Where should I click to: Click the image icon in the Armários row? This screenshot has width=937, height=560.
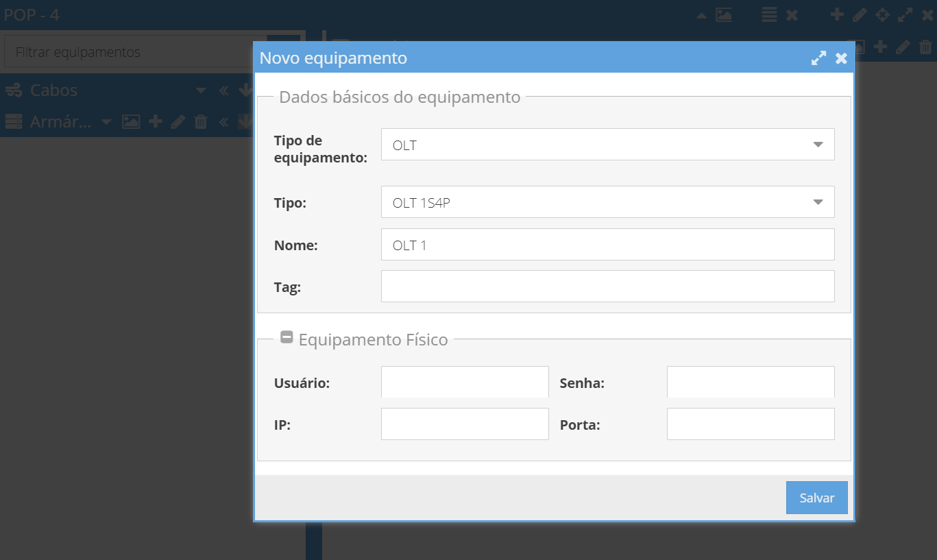[x=131, y=122]
